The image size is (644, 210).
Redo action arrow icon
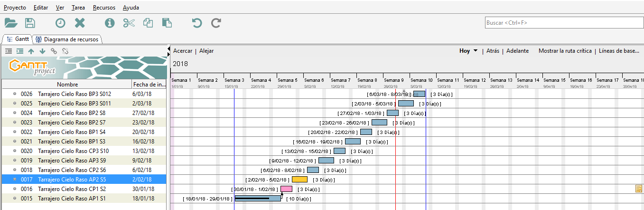coord(216,23)
